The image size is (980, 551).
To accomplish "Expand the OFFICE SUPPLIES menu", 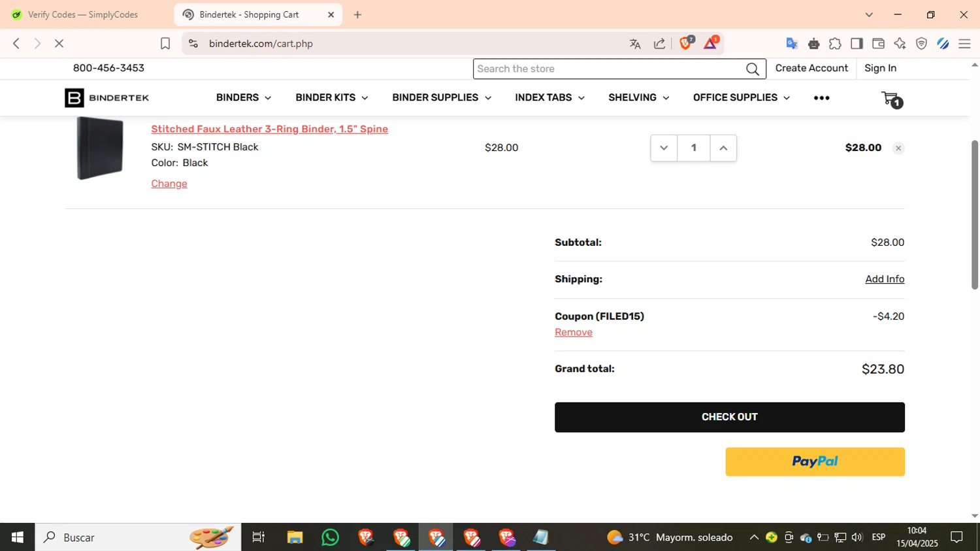I will pyautogui.click(x=741, y=97).
